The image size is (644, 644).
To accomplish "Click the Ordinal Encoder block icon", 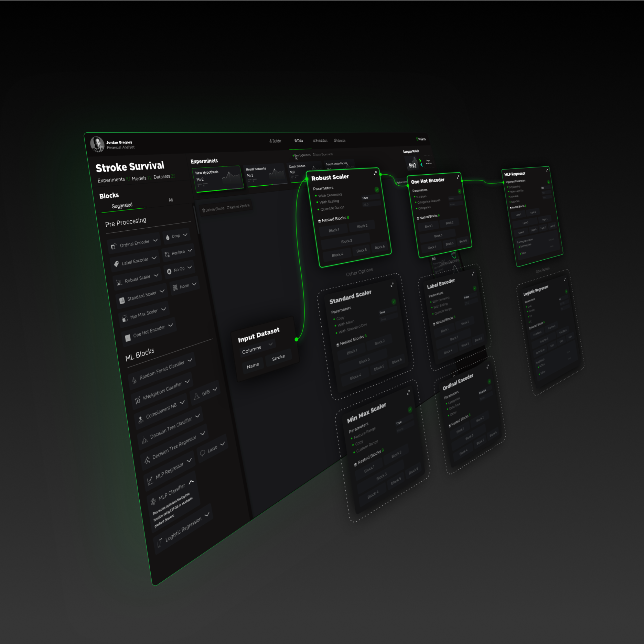I will coord(114,246).
